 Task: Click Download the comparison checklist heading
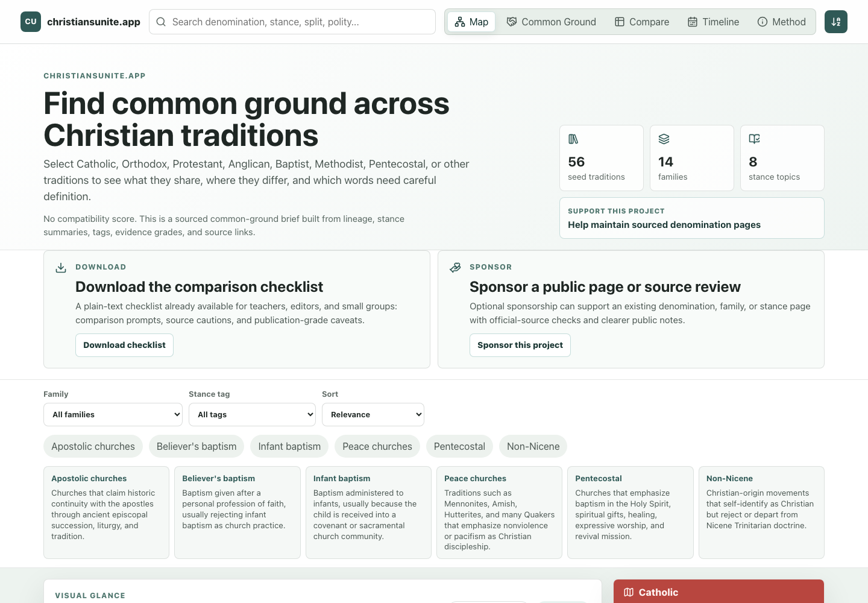199,287
